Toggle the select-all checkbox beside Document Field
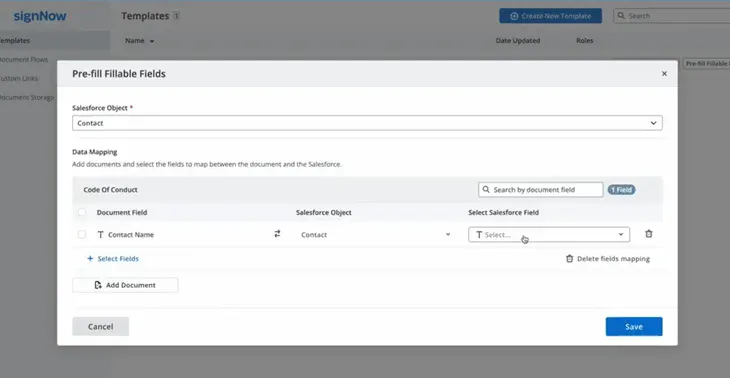The width and height of the screenshot is (730, 378). coord(82,212)
